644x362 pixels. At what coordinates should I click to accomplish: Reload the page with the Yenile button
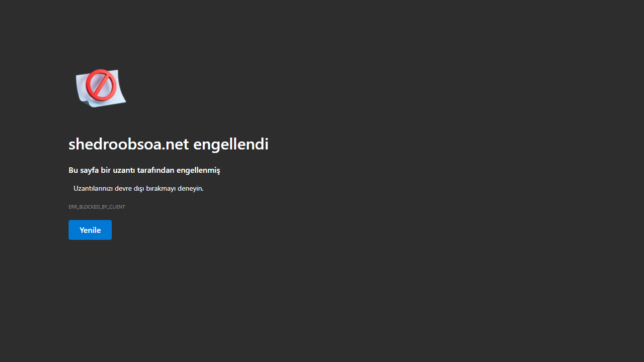[x=90, y=230]
